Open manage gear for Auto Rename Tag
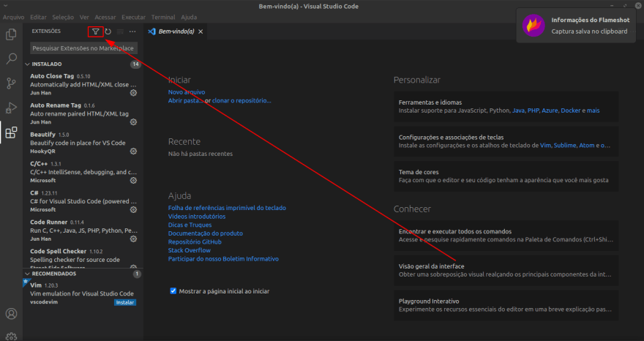 tap(133, 122)
